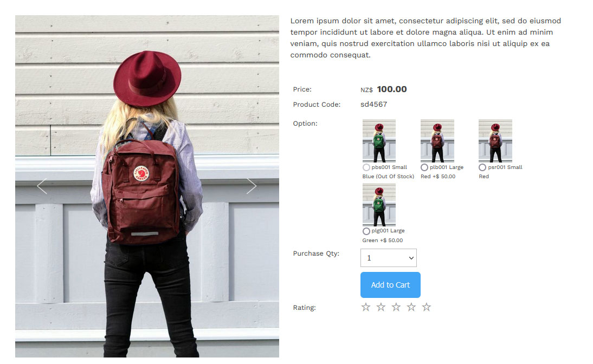Image resolution: width=593 pixels, height=364 pixels.
Task: Open the Purchase Qty dropdown
Action: 389,258
